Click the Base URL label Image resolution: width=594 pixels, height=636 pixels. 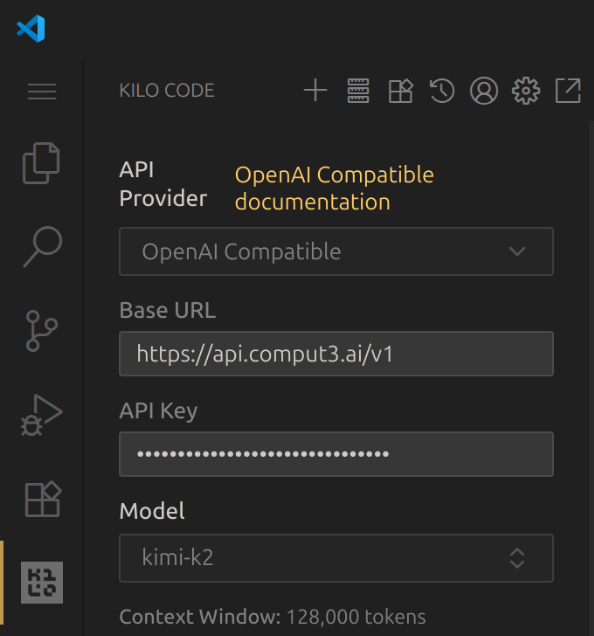pos(168,310)
